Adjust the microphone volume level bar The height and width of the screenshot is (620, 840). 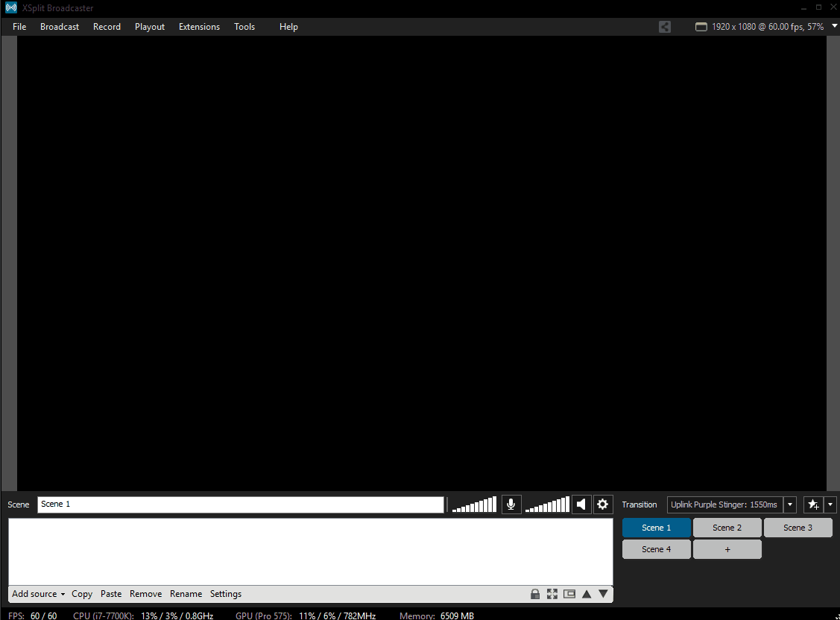pyautogui.click(x=473, y=504)
